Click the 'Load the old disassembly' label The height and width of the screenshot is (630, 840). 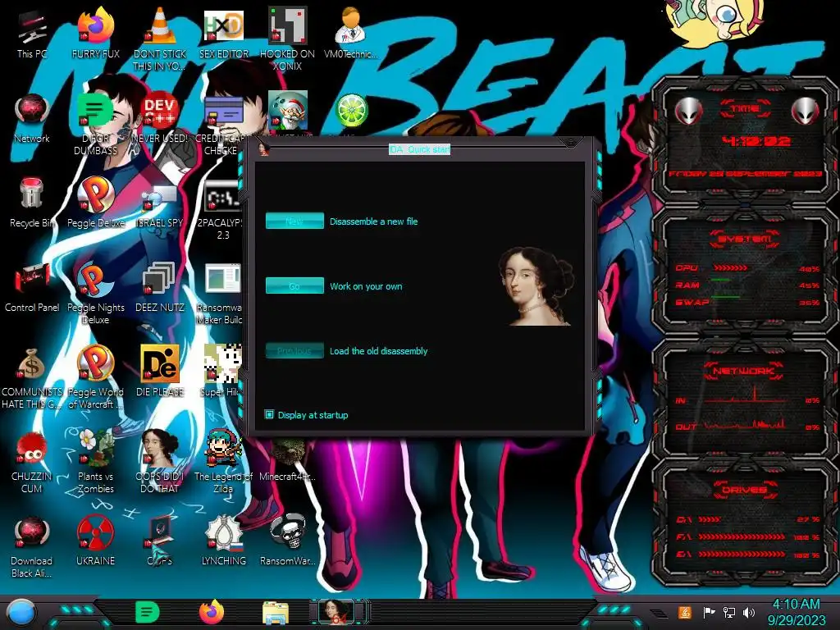(x=378, y=351)
